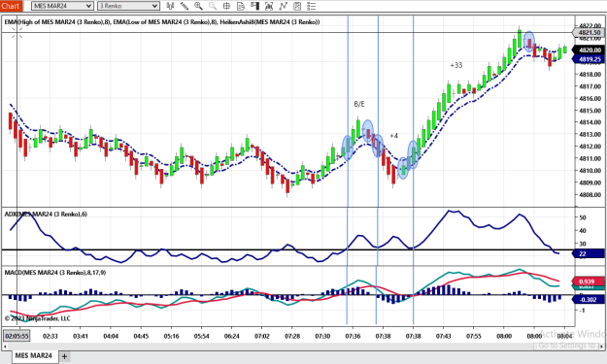Image resolution: width=607 pixels, height=364 pixels.
Task: Open the 3 Renko interval dropdown
Action: click(x=128, y=6)
